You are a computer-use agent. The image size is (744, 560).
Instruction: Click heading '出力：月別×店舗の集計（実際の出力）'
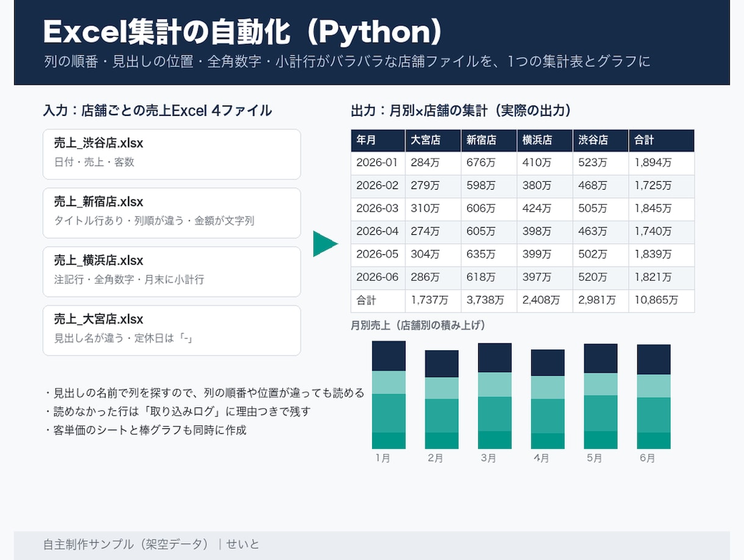pos(460,110)
